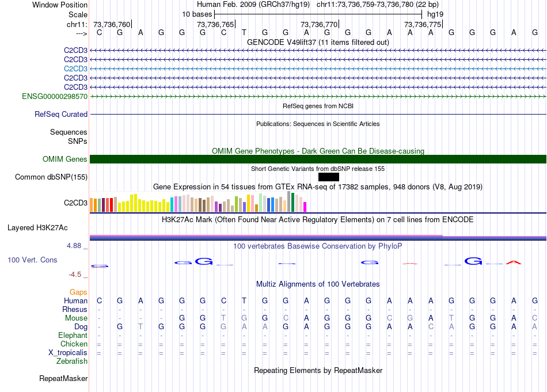Viewport: 547px width, 392px height.
Task: Click the SNPs track label
Action: [78, 141]
